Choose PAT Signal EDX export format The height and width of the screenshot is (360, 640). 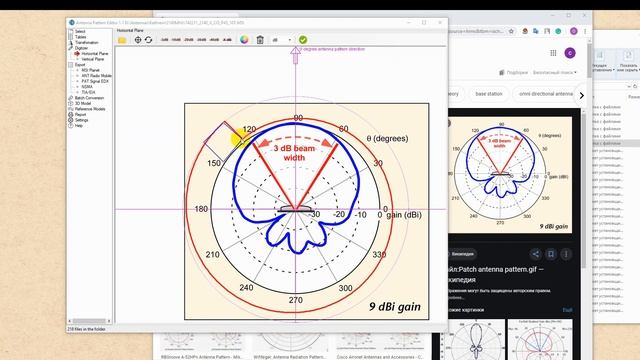pos(95,81)
